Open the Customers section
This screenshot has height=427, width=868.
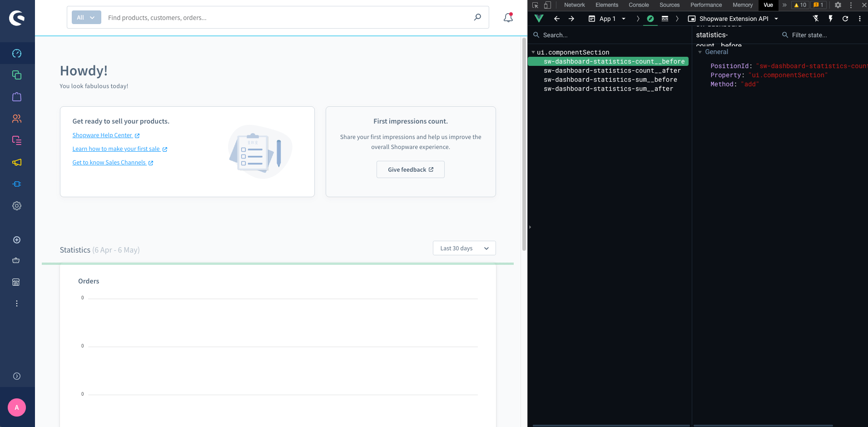(x=17, y=119)
